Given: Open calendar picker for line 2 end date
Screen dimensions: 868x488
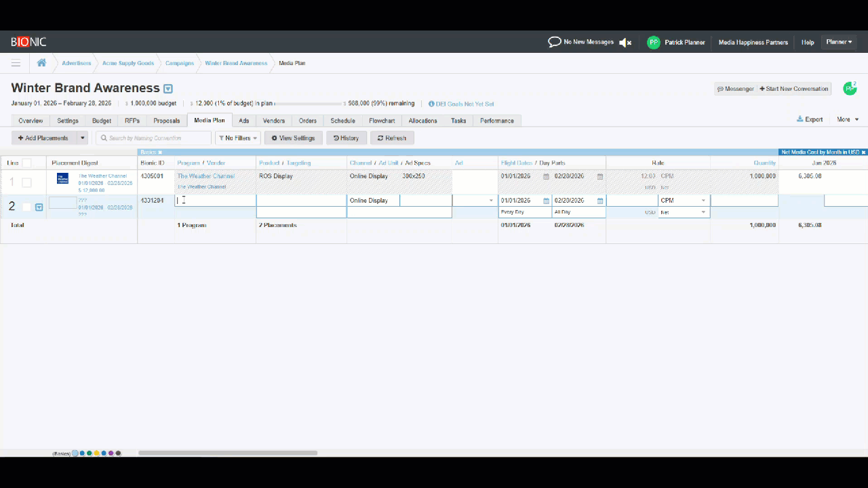Looking at the screenshot, I should 599,201.
